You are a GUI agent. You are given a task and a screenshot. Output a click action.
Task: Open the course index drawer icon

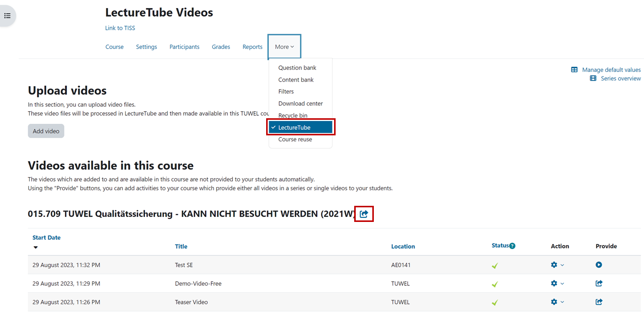(7, 16)
